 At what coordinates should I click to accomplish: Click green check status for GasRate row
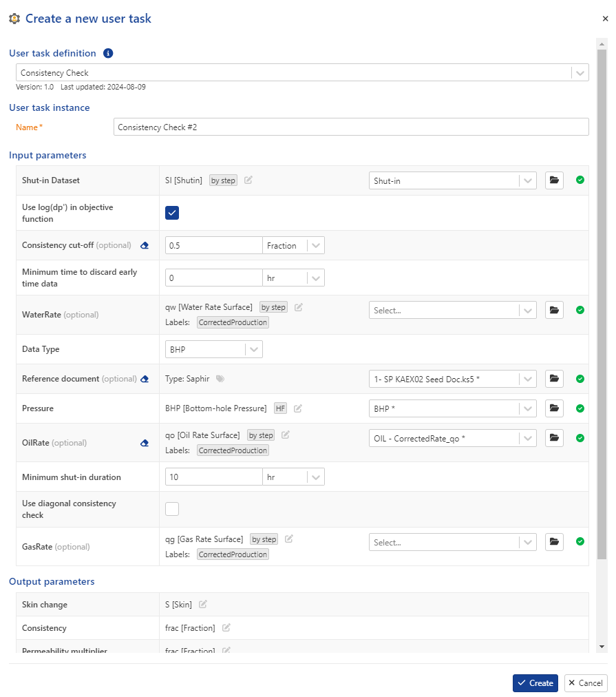pyautogui.click(x=580, y=541)
